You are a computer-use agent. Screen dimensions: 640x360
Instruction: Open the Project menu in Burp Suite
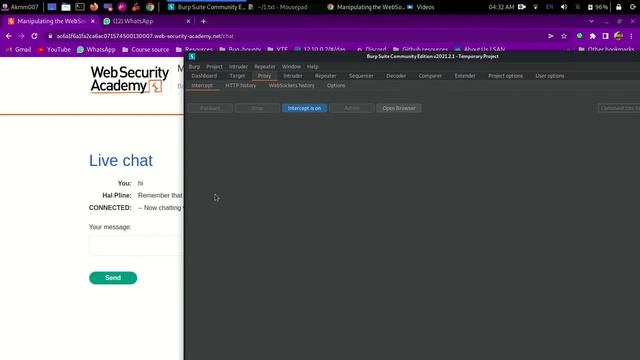click(214, 67)
